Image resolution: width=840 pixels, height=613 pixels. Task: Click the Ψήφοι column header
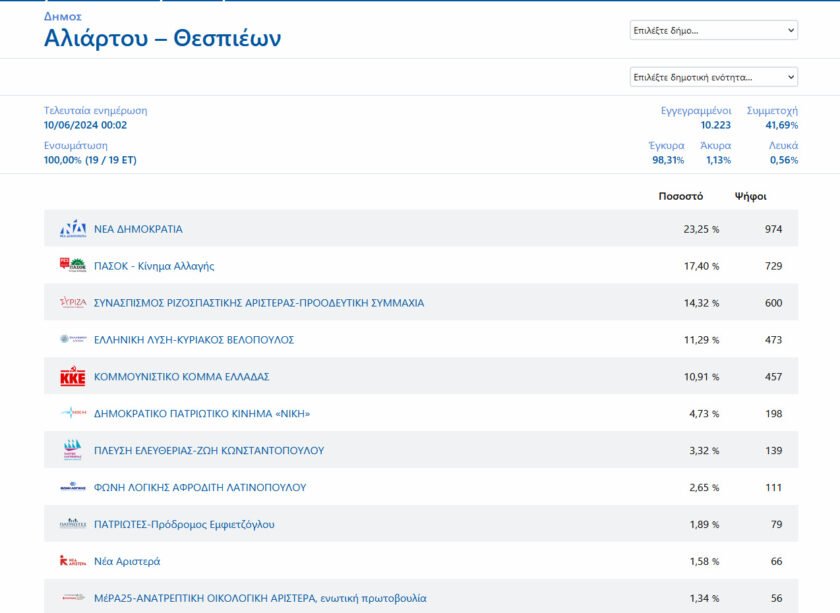(x=750, y=196)
